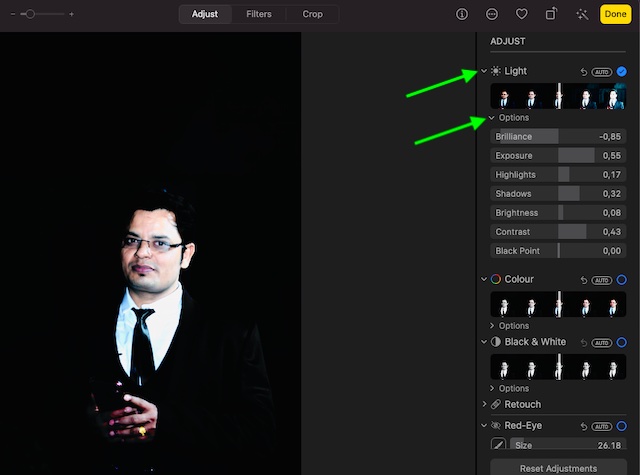The image size is (640, 475).
Task: Click the Light preview thumbnail strip
Action: [558, 97]
